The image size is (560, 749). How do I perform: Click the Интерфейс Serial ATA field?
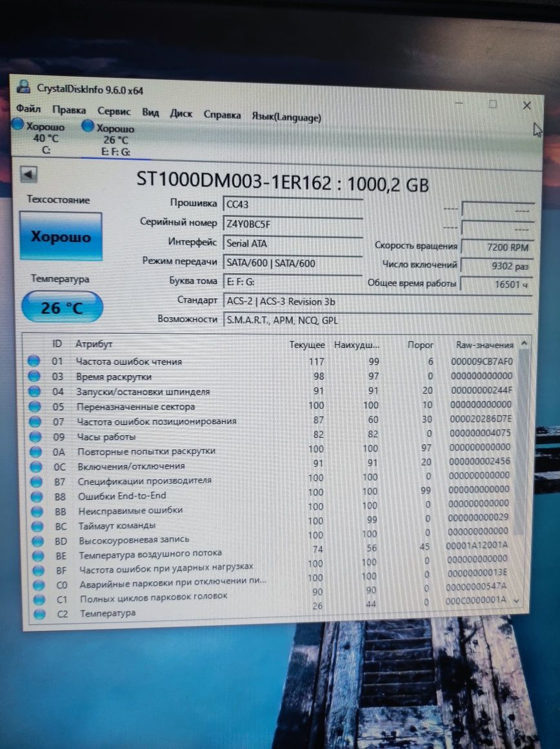click(x=293, y=243)
